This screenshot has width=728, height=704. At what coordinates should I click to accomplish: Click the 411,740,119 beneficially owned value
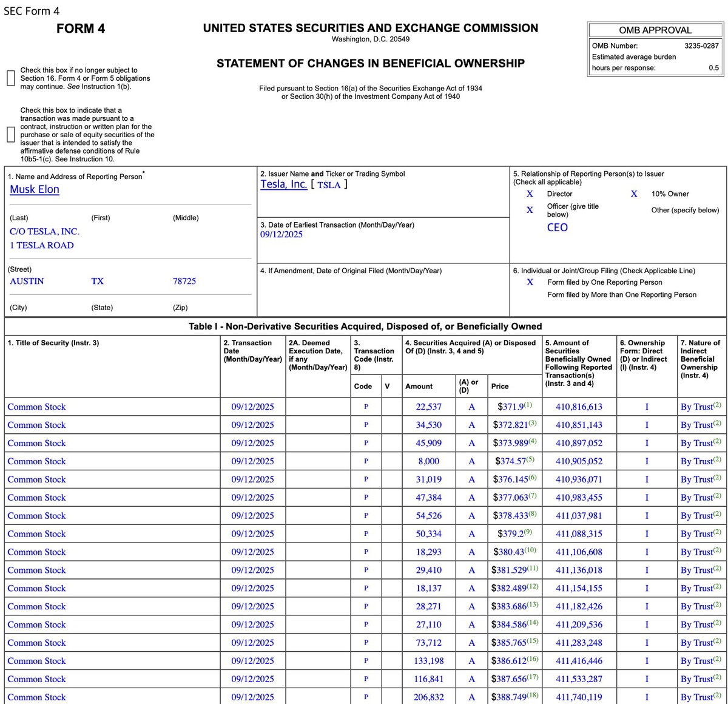579,697
